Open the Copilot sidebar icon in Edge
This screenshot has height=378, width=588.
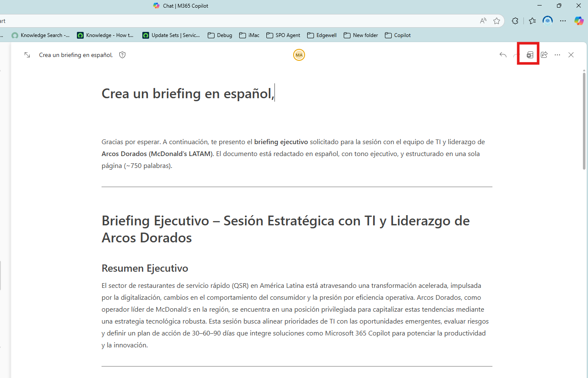[579, 21]
